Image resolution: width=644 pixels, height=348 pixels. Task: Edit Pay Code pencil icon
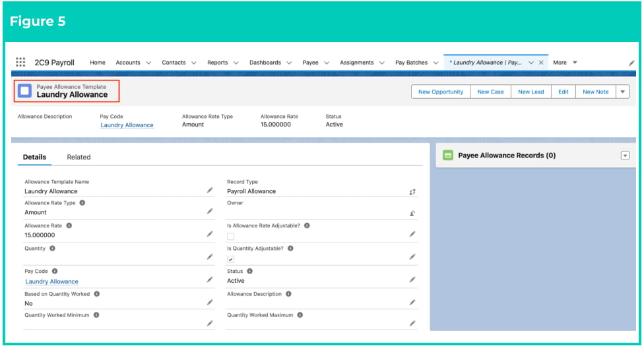pyautogui.click(x=210, y=280)
